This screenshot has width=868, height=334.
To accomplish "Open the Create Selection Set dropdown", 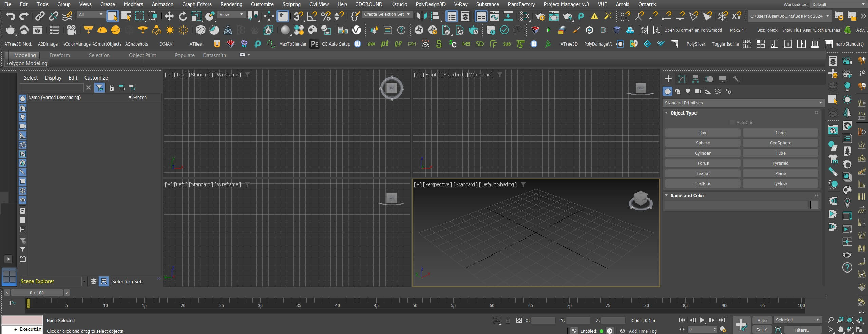I will (387, 14).
